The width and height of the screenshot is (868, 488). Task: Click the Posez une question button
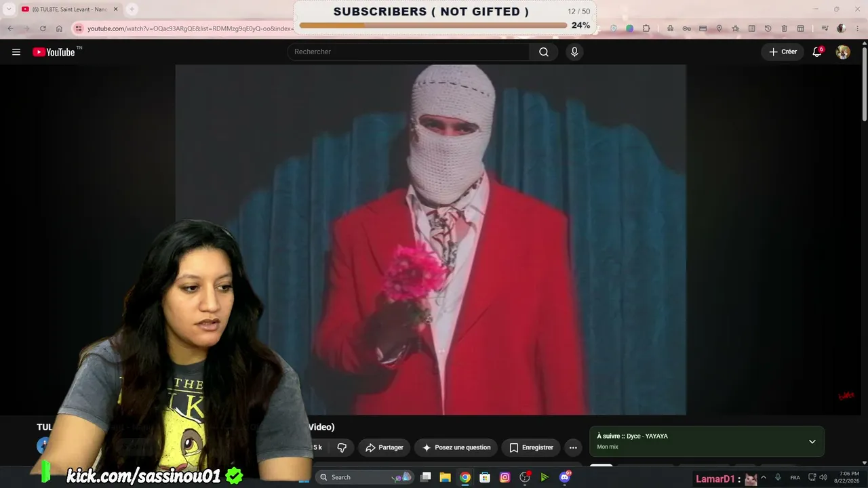click(456, 447)
